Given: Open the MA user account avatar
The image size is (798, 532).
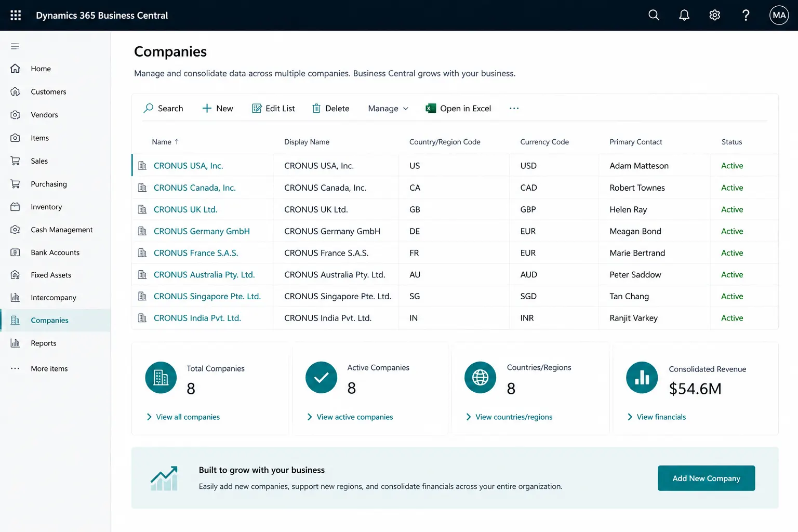Looking at the screenshot, I should [779, 15].
